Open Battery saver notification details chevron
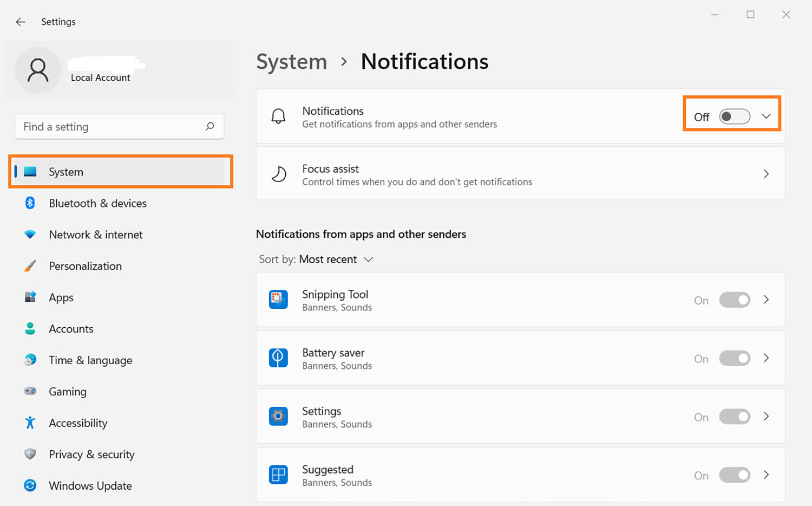Screen dimensions: 812x506 (x=766, y=358)
